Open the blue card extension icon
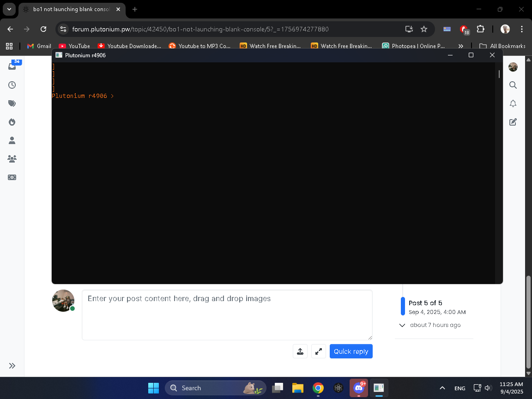The width and height of the screenshot is (532, 399). (447, 29)
